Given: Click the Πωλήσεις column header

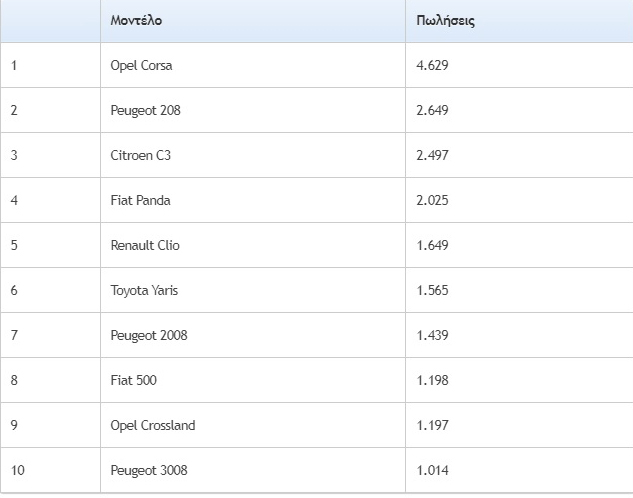Looking at the screenshot, I should (x=445, y=21).
